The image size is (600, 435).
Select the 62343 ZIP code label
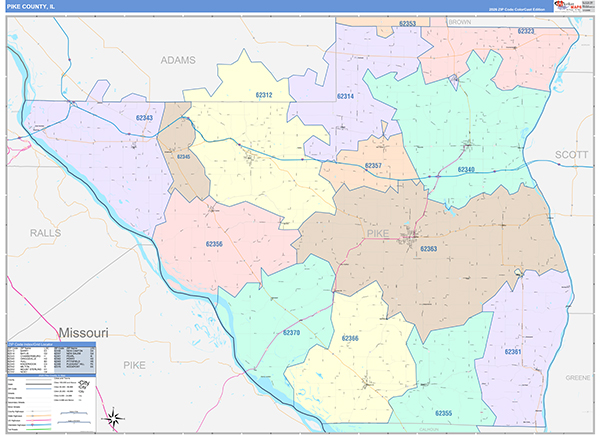pos(144,119)
